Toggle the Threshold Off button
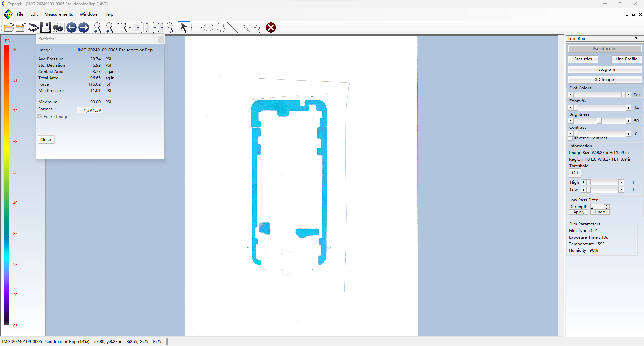The image size is (644, 346). point(575,173)
